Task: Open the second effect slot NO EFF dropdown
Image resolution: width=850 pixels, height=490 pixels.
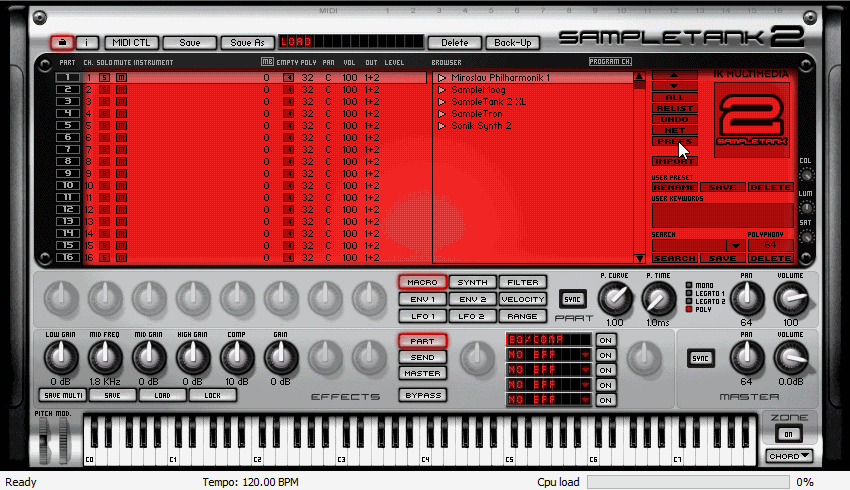Action: click(585, 355)
